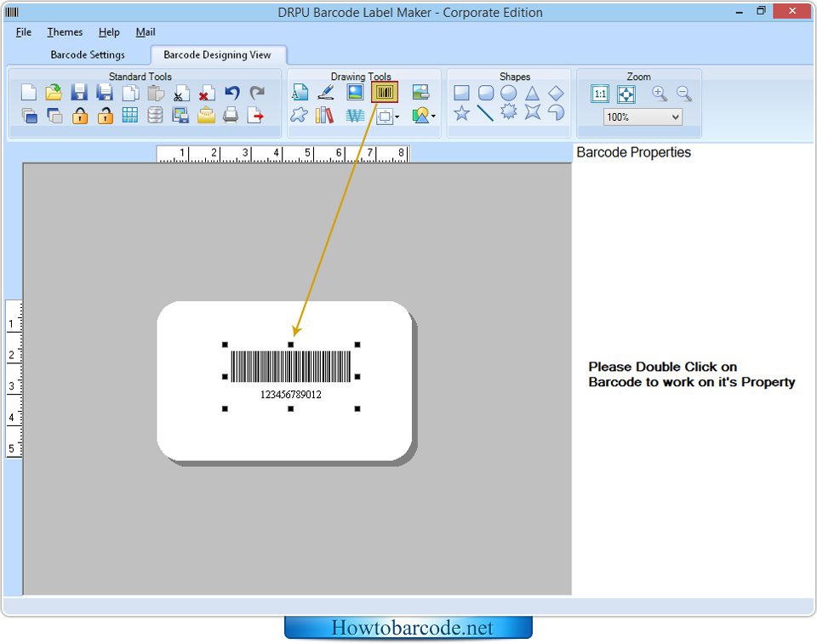817x644 pixels.
Task: Delete the selected object with red X icon
Action: pyautogui.click(x=206, y=93)
